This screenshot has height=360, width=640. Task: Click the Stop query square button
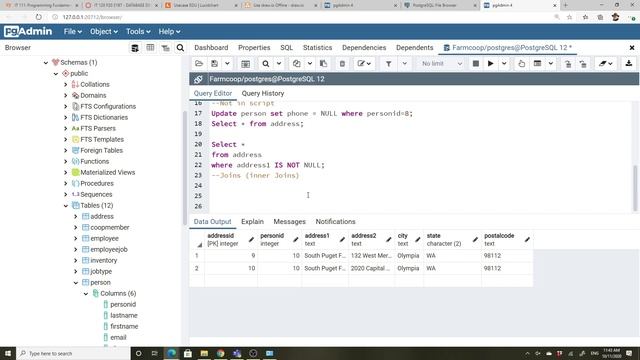[476, 64]
